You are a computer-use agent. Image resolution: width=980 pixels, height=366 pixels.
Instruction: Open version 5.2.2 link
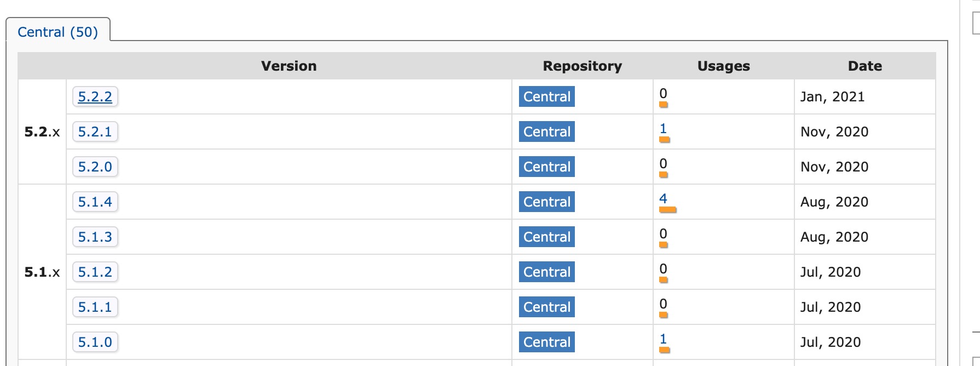[x=95, y=97]
